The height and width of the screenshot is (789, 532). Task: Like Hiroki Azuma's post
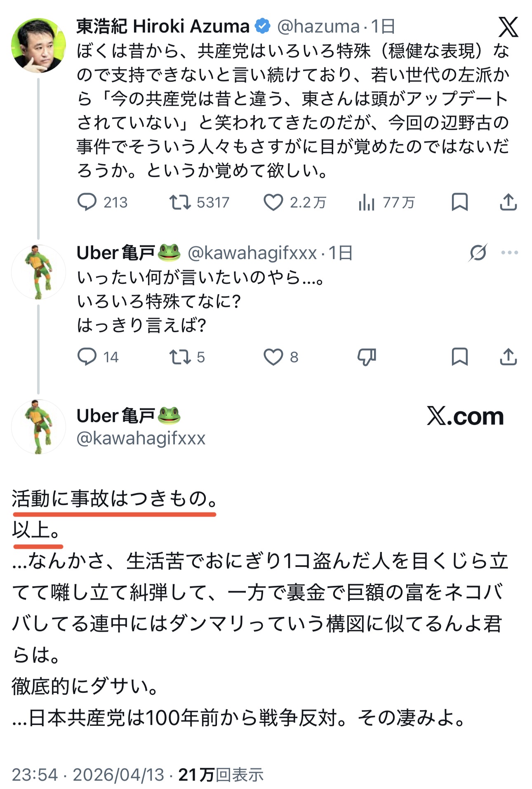(x=273, y=202)
